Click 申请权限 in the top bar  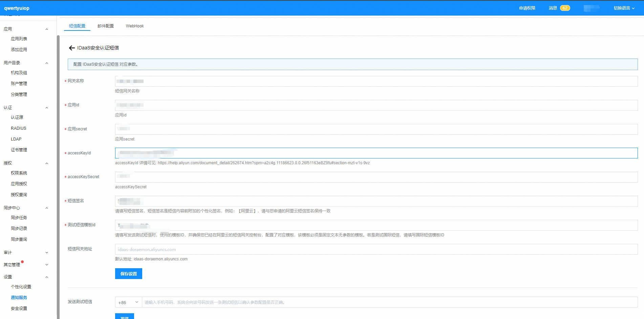pyautogui.click(x=527, y=8)
